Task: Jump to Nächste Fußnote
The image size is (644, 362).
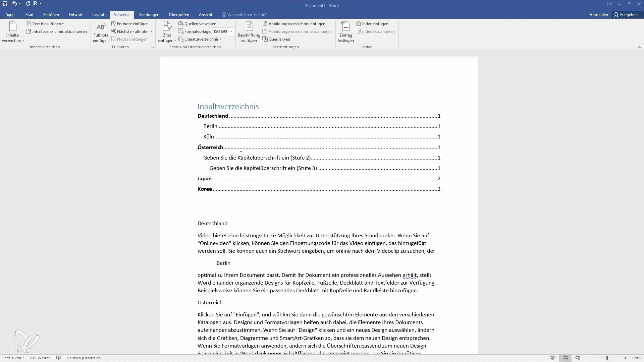Action: (129, 32)
